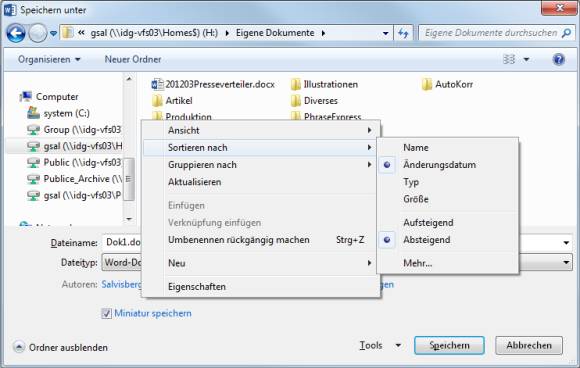The image size is (580, 368).
Task: Open the Dateiname dropdown arrow
Action: [566, 243]
